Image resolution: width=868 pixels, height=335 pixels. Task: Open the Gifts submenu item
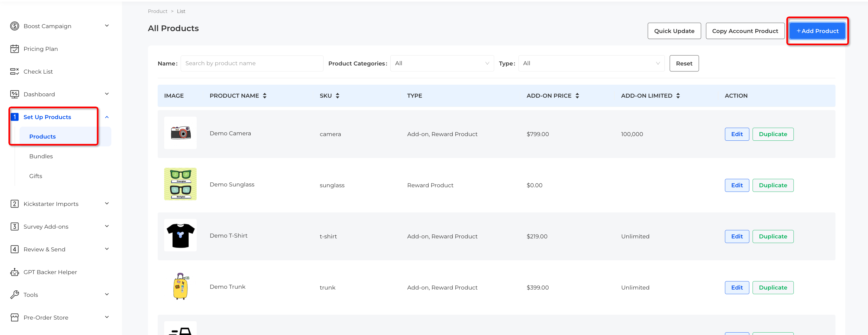click(36, 176)
